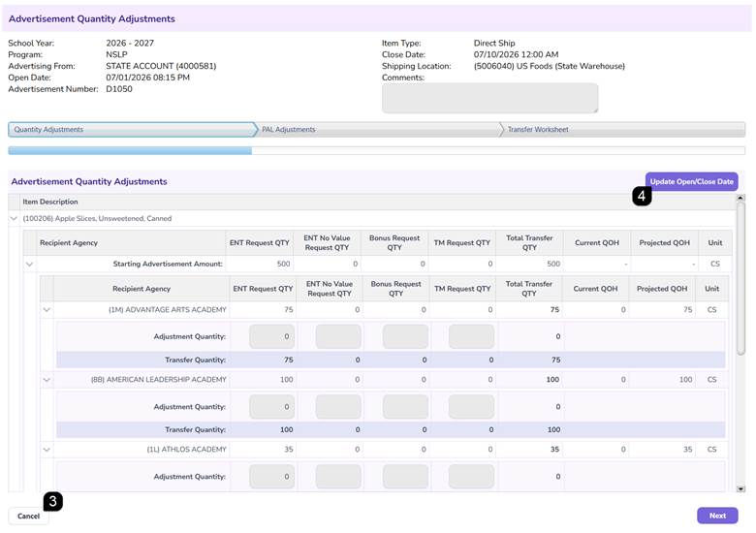Open the PAL Adjustments step
The image size is (756, 533).
(x=380, y=129)
